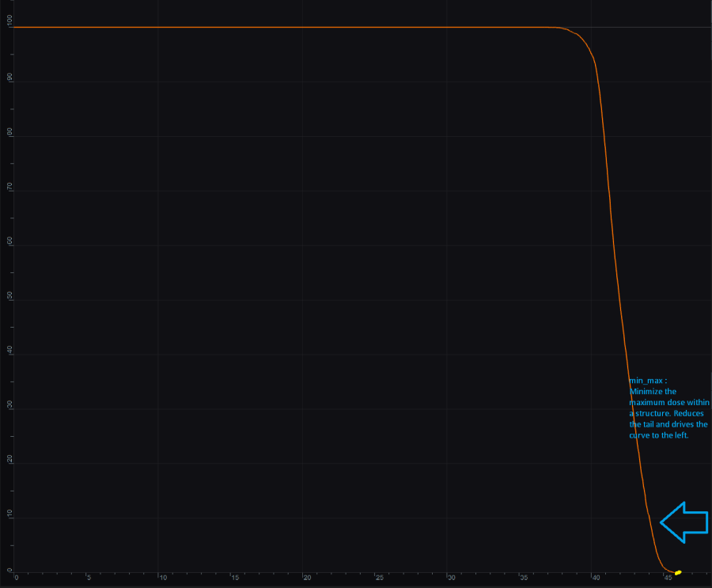
Task: Click the x-axis tick label 35
Action: point(525,578)
